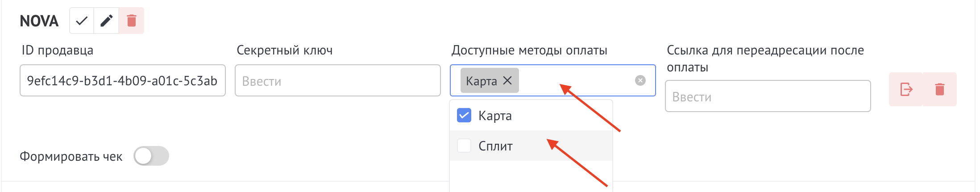Clear all selected payment methods

640,80
